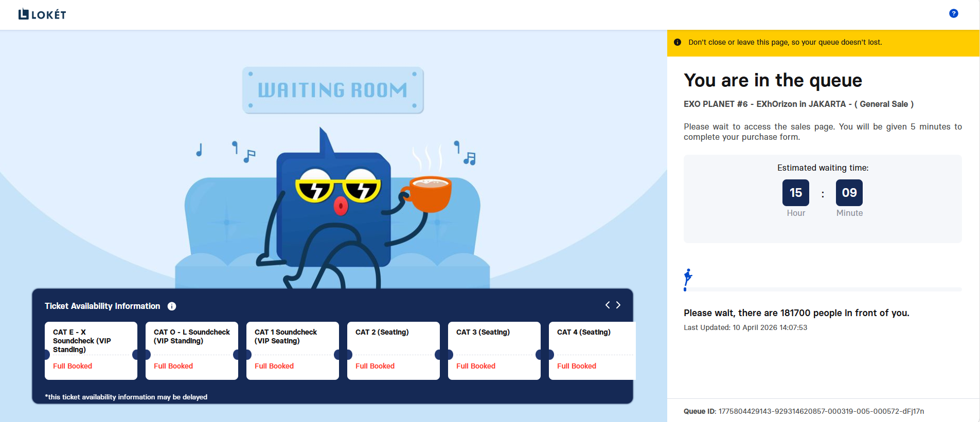Click the estimated minute counter box
The image size is (980, 422).
coord(849,193)
